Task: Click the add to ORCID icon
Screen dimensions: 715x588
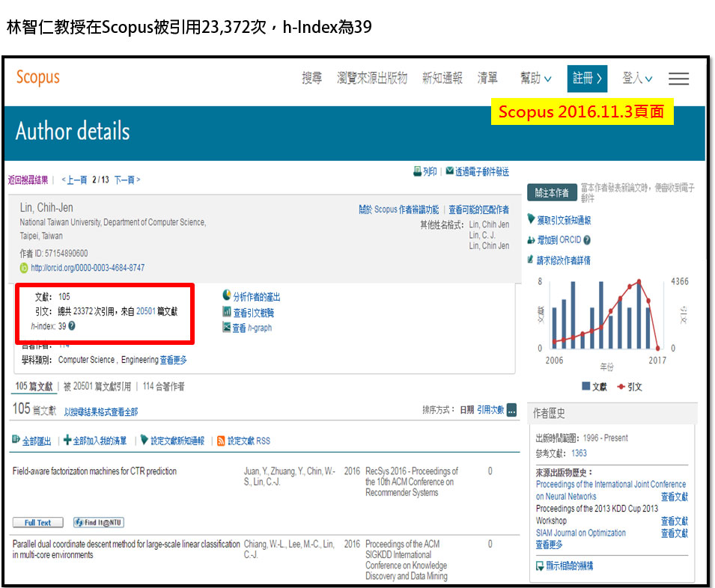Action: pyautogui.click(x=531, y=240)
